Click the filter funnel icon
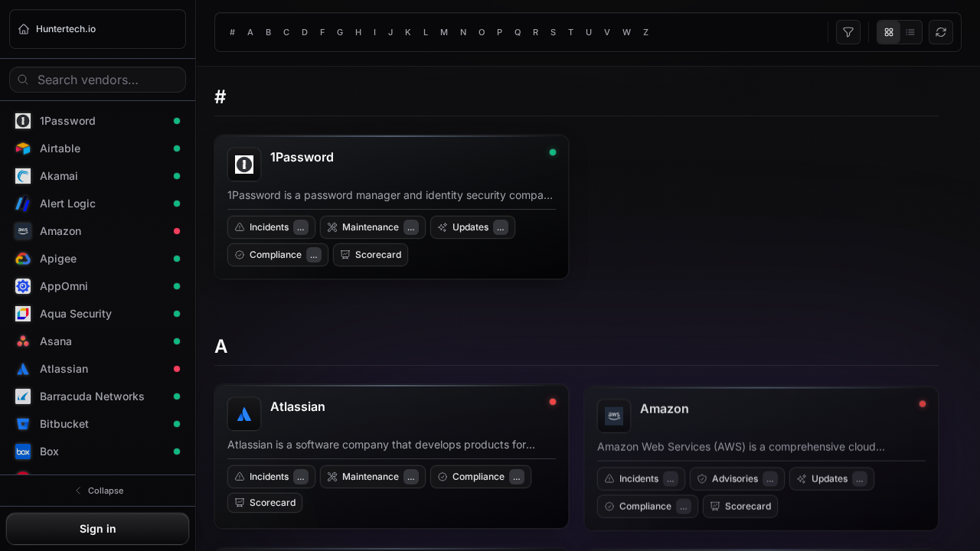This screenshot has height=551, width=980. [x=848, y=32]
